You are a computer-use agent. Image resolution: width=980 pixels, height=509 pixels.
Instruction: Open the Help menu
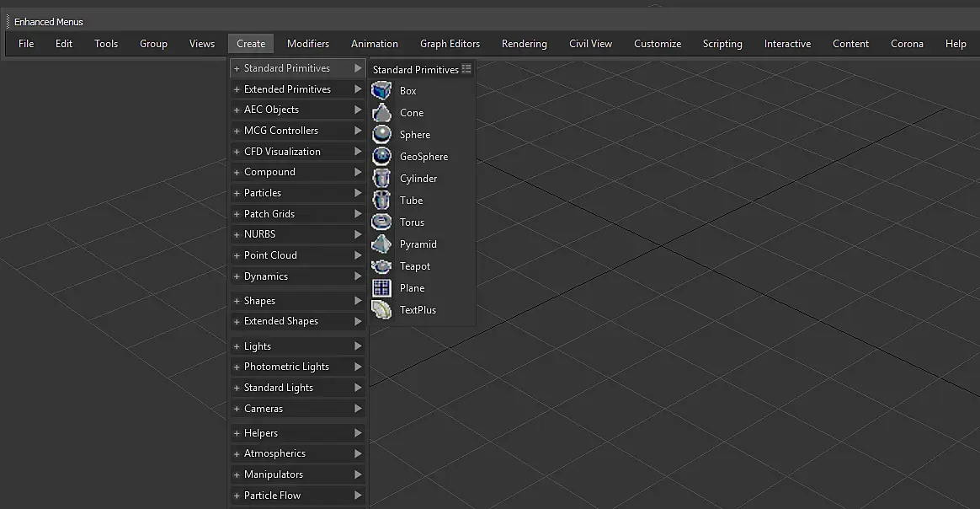(956, 44)
